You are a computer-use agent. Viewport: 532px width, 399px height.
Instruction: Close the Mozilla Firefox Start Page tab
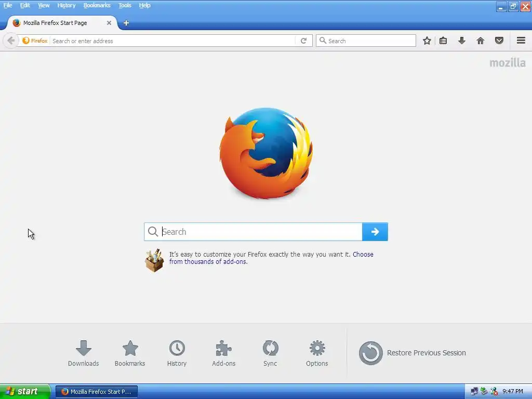point(109,23)
